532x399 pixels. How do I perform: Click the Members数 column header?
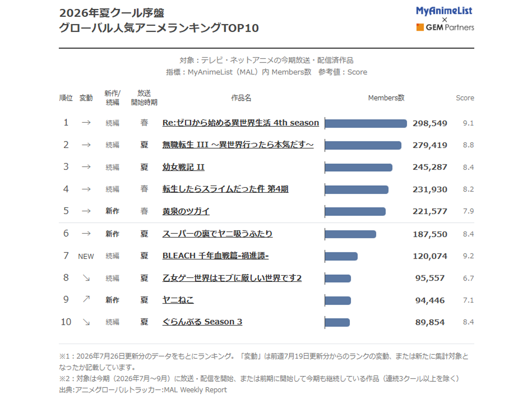click(x=386, y=98)
